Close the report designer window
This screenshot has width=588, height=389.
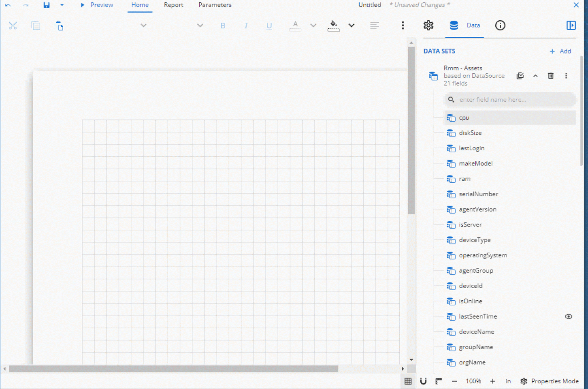pyautogui.click(x=576, y=5)
